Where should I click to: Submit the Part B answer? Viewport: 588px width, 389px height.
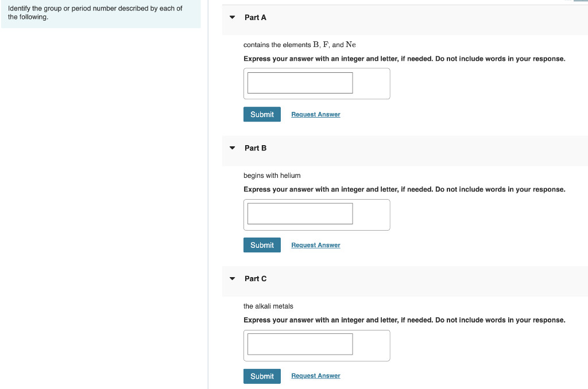(262, 245)
